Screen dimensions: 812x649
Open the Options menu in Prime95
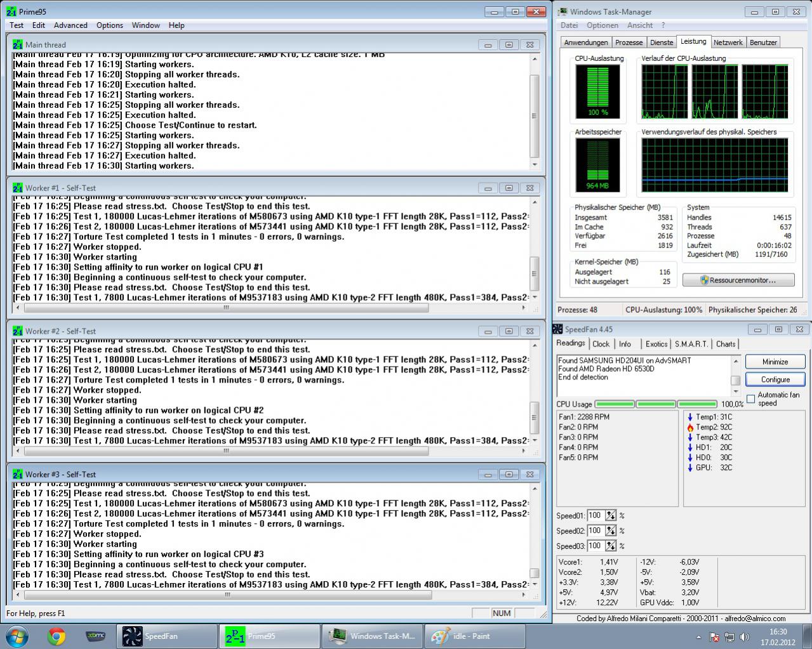coord(110,25)
